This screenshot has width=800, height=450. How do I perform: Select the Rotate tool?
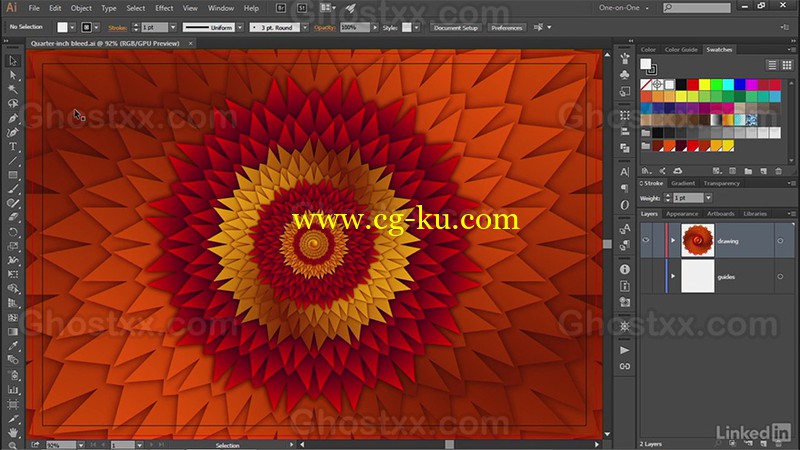point(13,232)
